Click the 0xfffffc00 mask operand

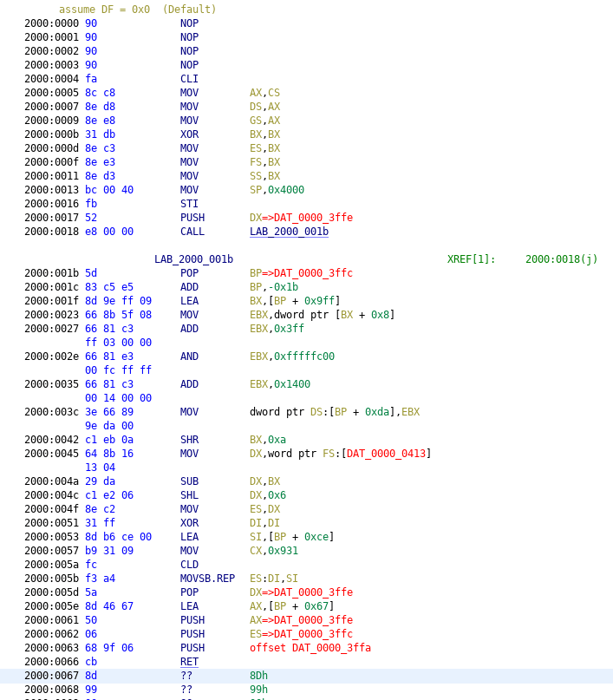click(x=303, y=357)
